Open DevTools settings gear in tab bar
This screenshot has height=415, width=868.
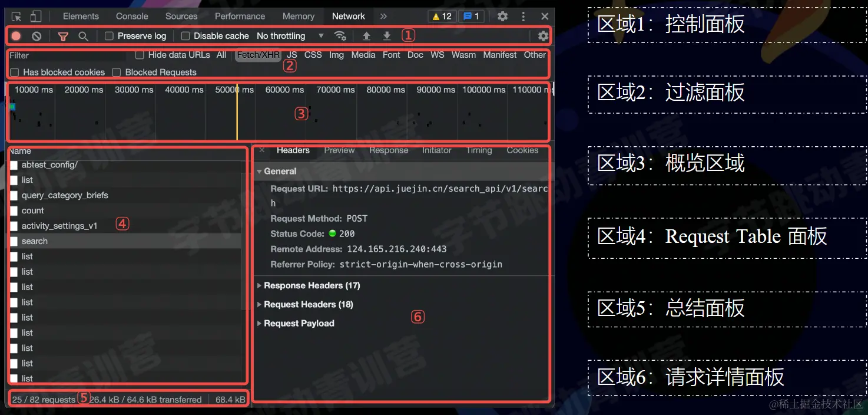pyautogui.click(x=502, y=17)
